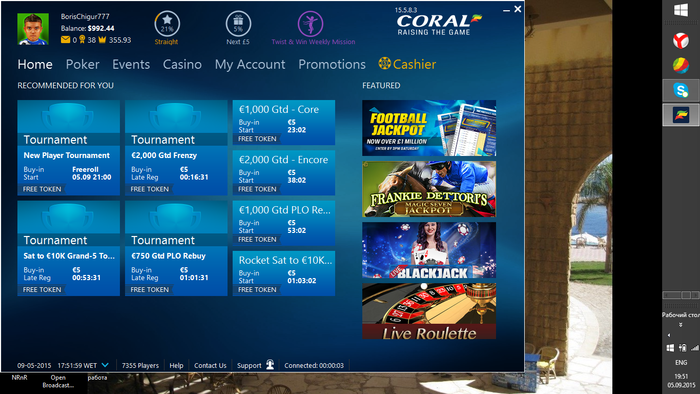Image resolution: width=700 pixels, height=394 pixels.
Task: Expand the time zone dropdown arrow
Action: coord(105,365)
